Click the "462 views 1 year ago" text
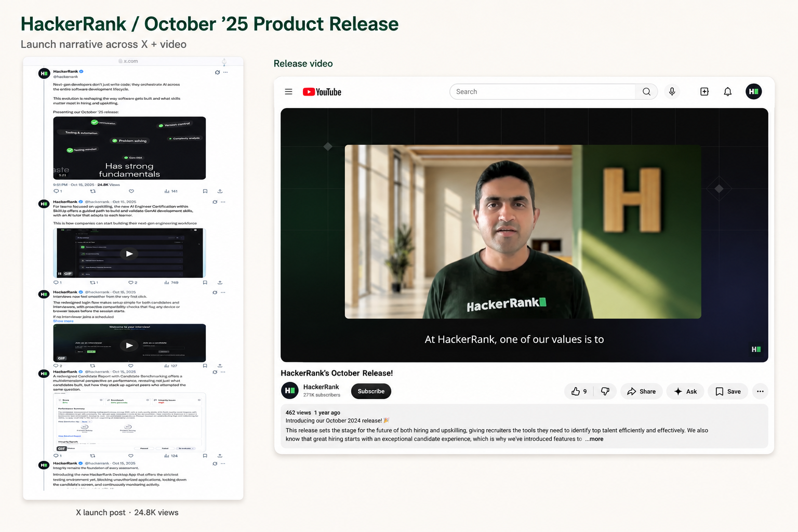The height and width of the screenshot is (532, 798). tap(313, 413)
